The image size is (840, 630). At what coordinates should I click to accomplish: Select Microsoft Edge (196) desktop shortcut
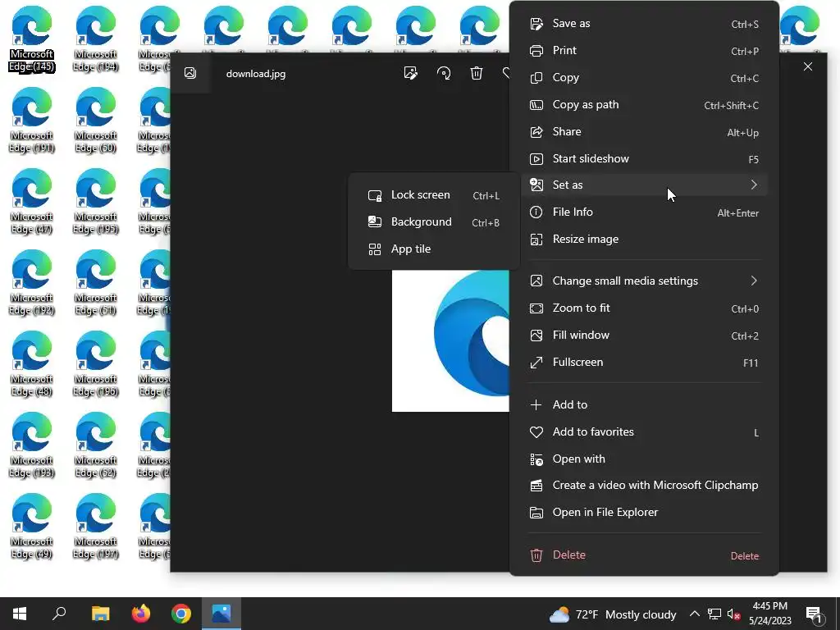[x=96, y=363]
